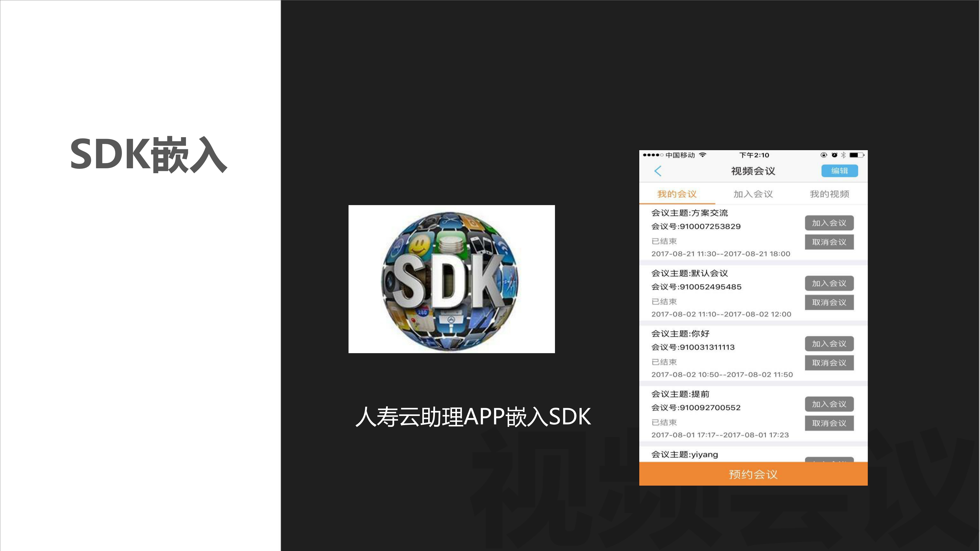Click 会议主题:你好 title
The width and height of the screenshot is (980, 551).
click(680, 334)
